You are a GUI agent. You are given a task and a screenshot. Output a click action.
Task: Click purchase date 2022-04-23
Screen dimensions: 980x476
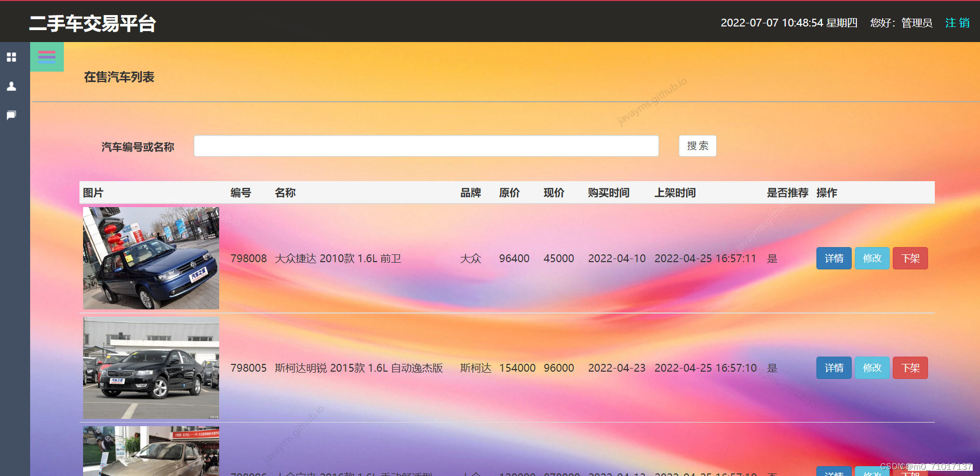pos(617,368)
